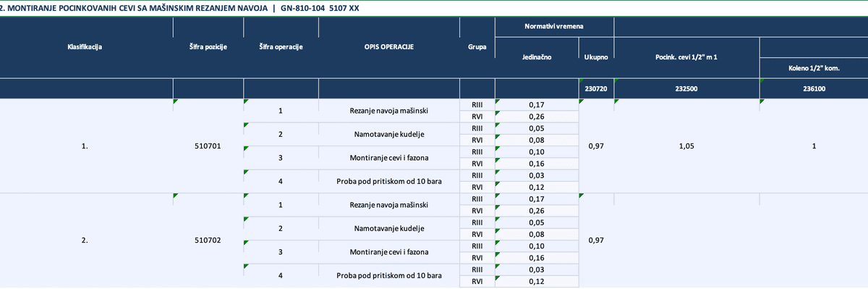Select operation code 3 in the 510702 block
Screen dimensions: 868x289
[x=281, y=252]
